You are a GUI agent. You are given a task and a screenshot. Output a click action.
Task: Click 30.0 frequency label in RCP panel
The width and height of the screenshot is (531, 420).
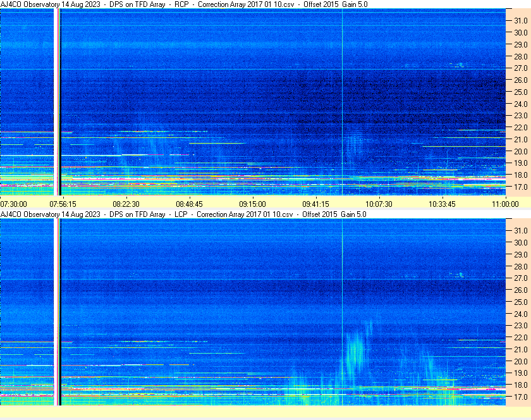click(x=521, y=32)
